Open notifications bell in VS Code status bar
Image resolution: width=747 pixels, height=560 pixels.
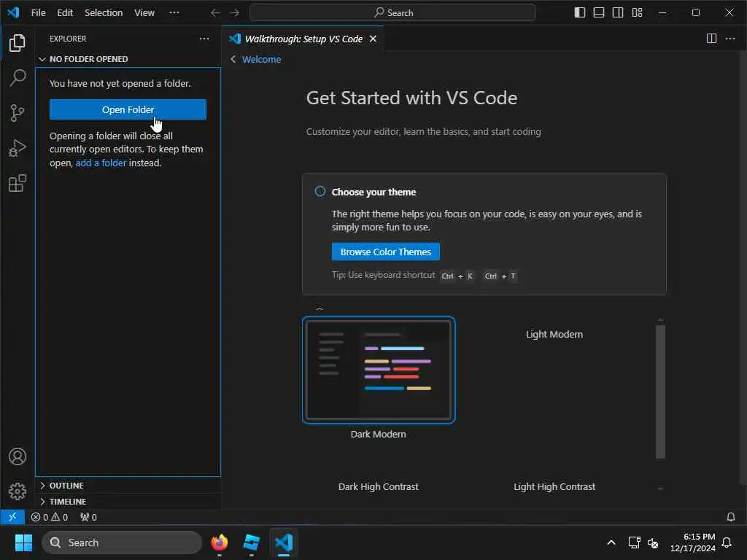730,517
